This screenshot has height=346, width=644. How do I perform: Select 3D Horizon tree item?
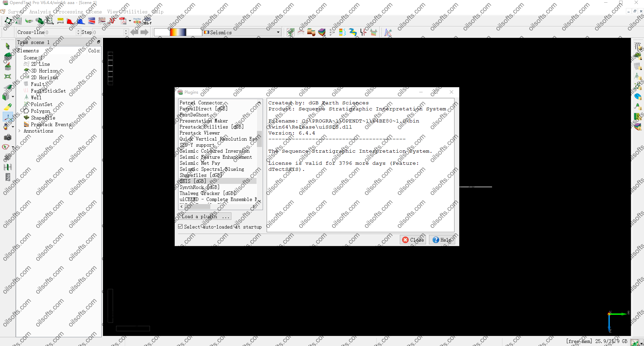tap(45, 71)
